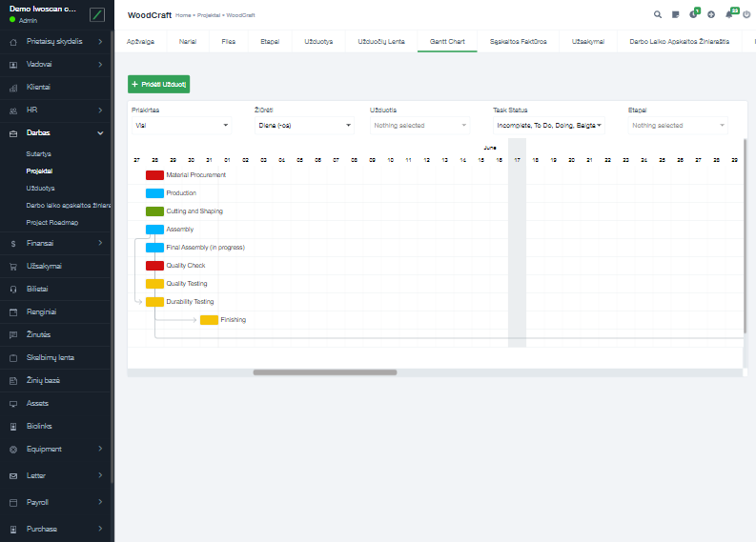Image resolution: width=756 pixels, height=542 pixels.
Task: Click the red Material Procurement task bar
Action: [x=154, y=175]
